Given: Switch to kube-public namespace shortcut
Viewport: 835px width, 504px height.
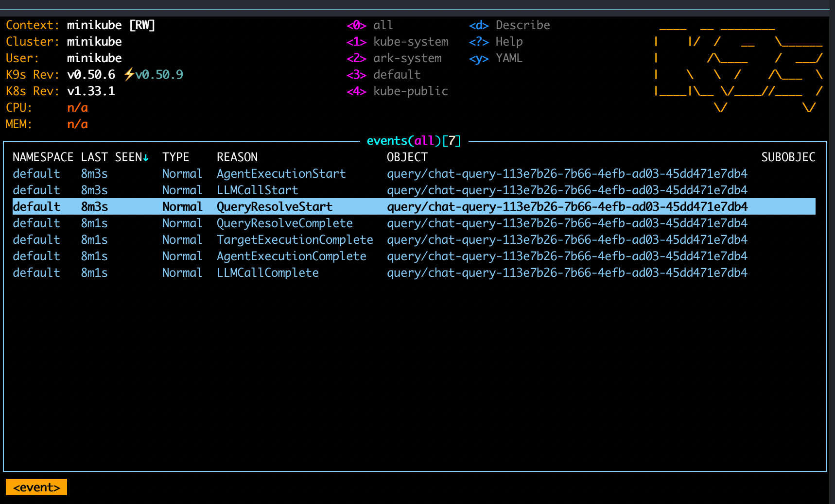Looking at the screenshot, I should pos(397,91).
